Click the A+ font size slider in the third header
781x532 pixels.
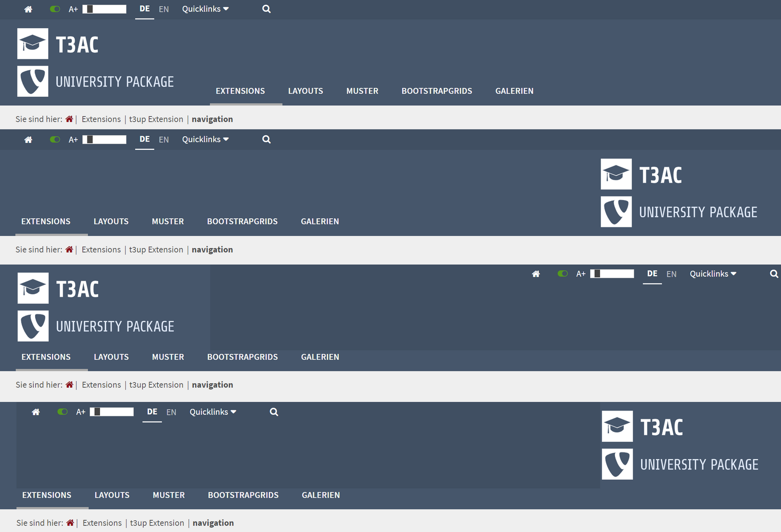(612, 273)
